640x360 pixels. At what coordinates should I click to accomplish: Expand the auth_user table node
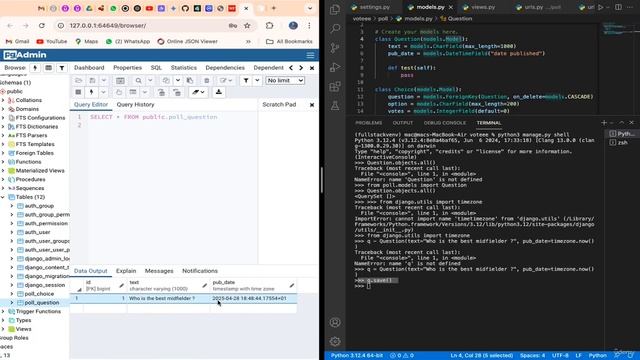(x=12, y=232)
